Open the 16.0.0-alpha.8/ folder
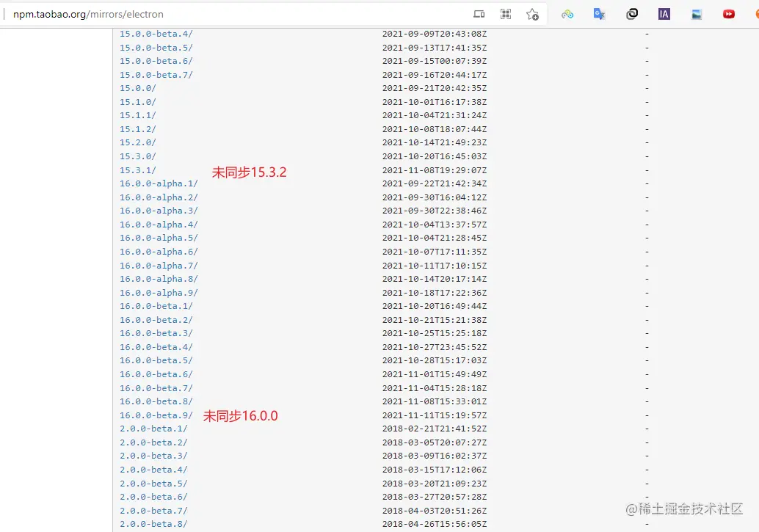This screenshot has width=759, height=532. click(x=159, y=279)
